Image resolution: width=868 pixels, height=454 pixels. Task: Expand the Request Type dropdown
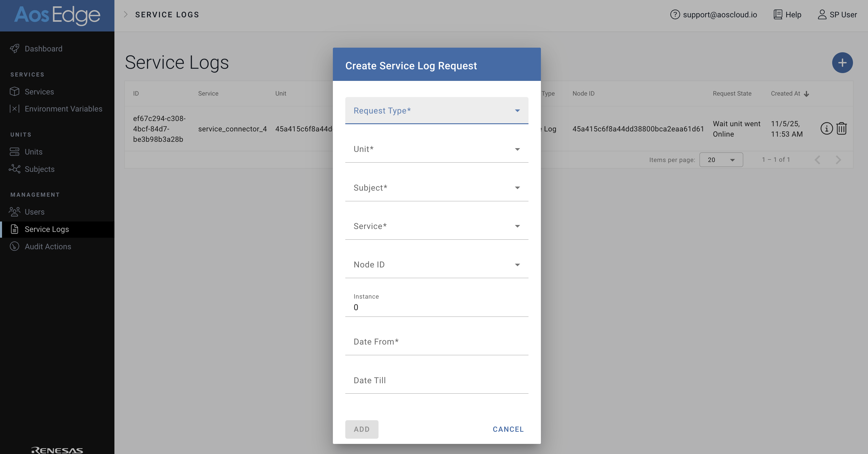pyautogui.click(x=436, y=111)
